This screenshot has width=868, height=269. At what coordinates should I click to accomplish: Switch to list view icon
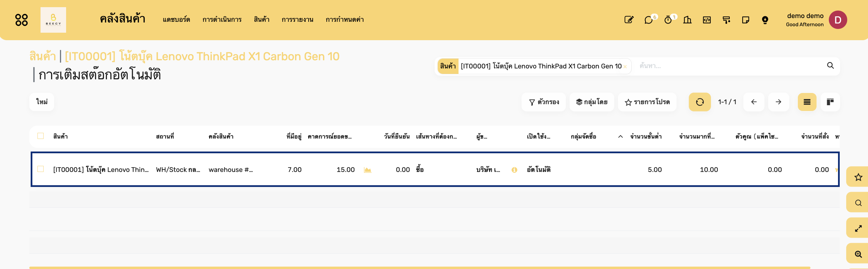(807, 102)
